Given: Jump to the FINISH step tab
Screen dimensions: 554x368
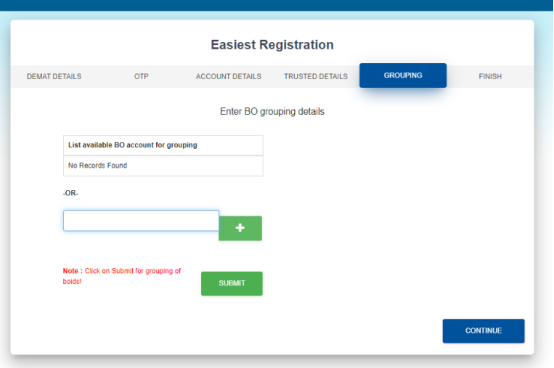Looking at the screenshot, I should [x=490, y=76].
